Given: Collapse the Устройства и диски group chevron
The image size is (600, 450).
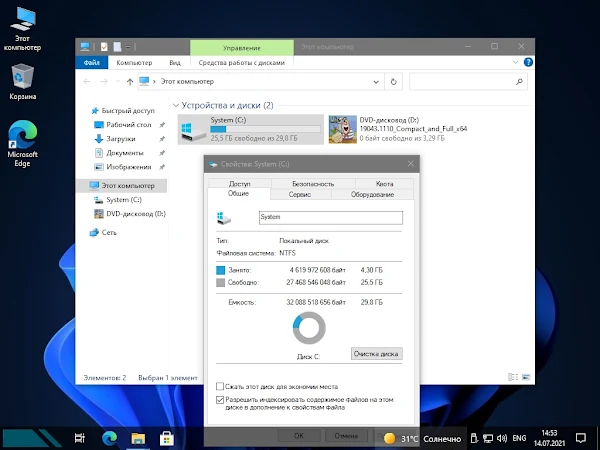Looking at the screenshot, I should 176,105.
